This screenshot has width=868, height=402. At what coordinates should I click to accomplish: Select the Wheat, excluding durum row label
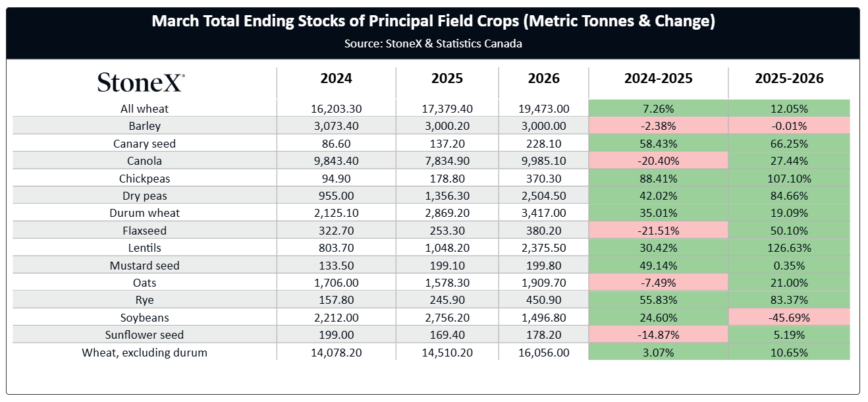click(x=144, y=353)
